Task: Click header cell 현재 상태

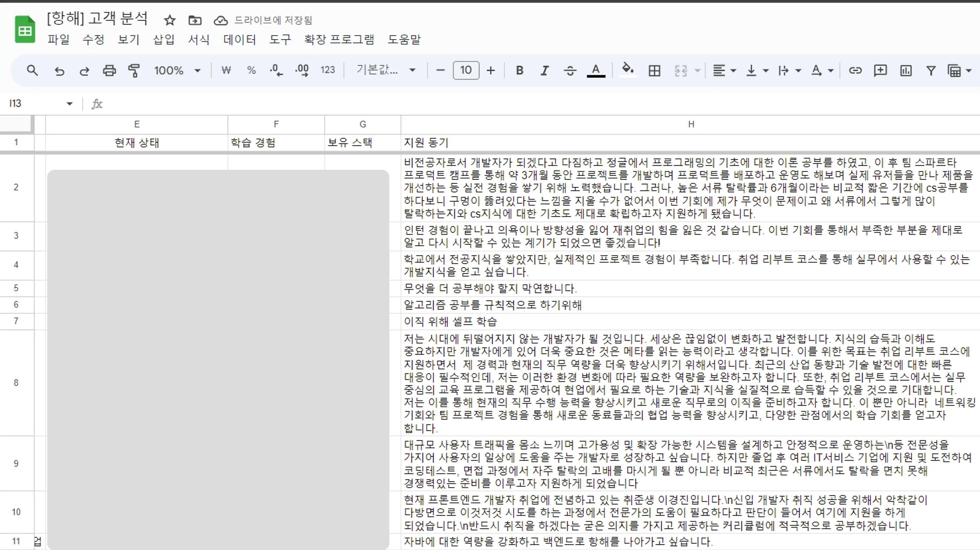Action: pyautogui.click(x=137, y=143)
